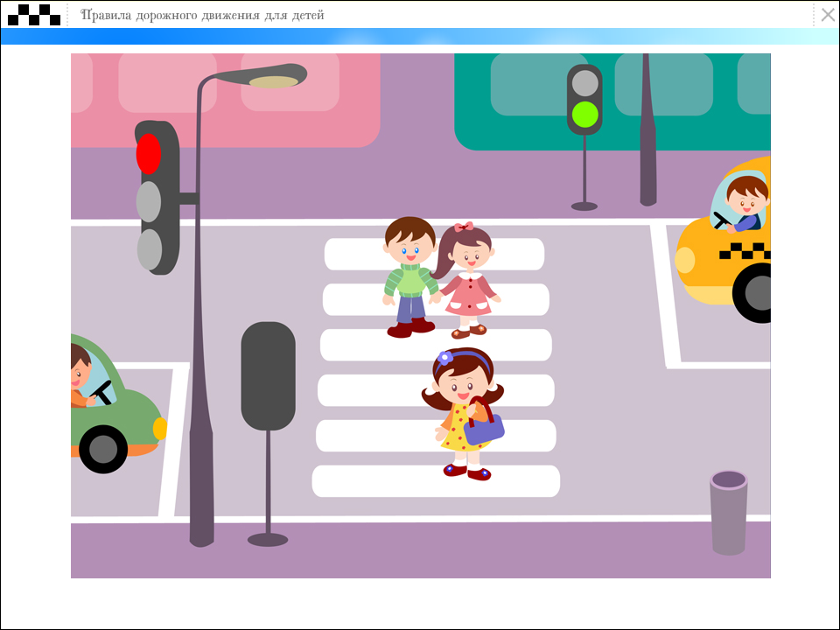Click the top grey lamp above the green light
The height and width of the screenshot is (630, 840).
584,83
